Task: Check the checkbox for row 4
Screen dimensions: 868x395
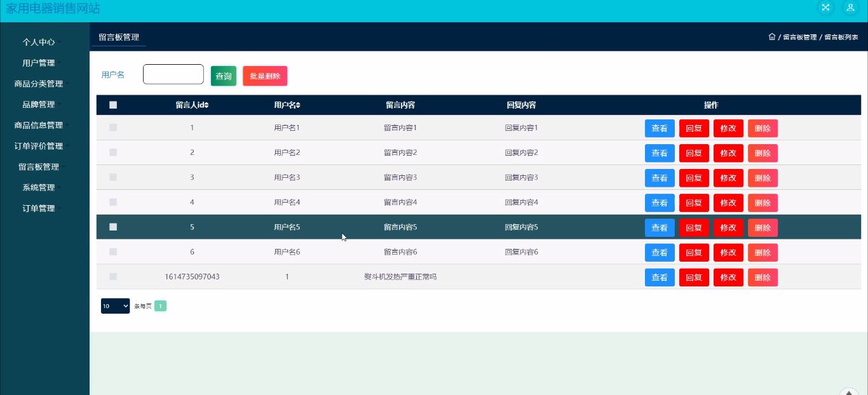Action: pyautogui.click(x=113, y=202)
